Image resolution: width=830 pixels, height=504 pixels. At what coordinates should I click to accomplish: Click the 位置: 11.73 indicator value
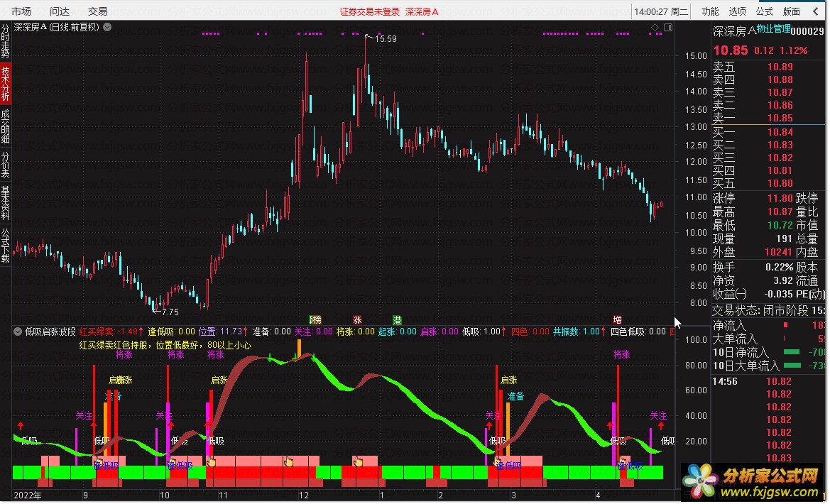point(222,332)
